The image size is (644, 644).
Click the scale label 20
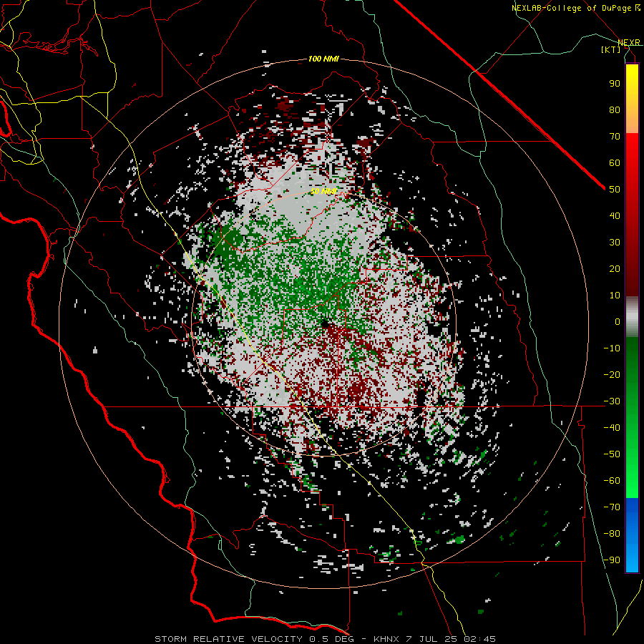tap(615, 269)
